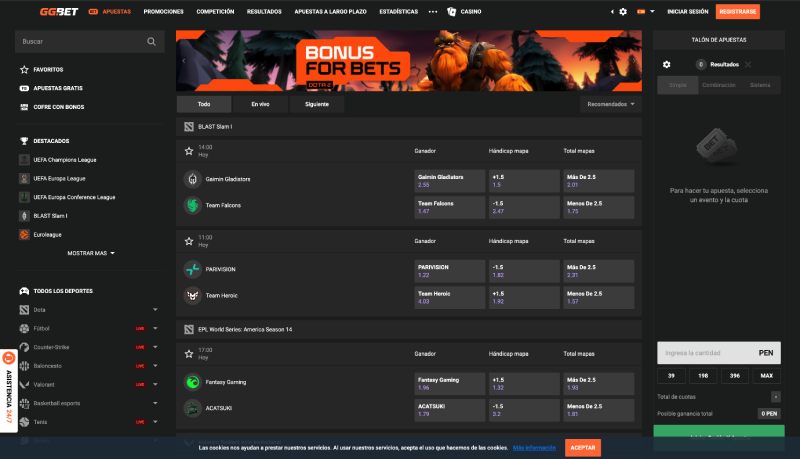
Task: Expand Mostrar Más in Destacados
Action: [91, 253]
